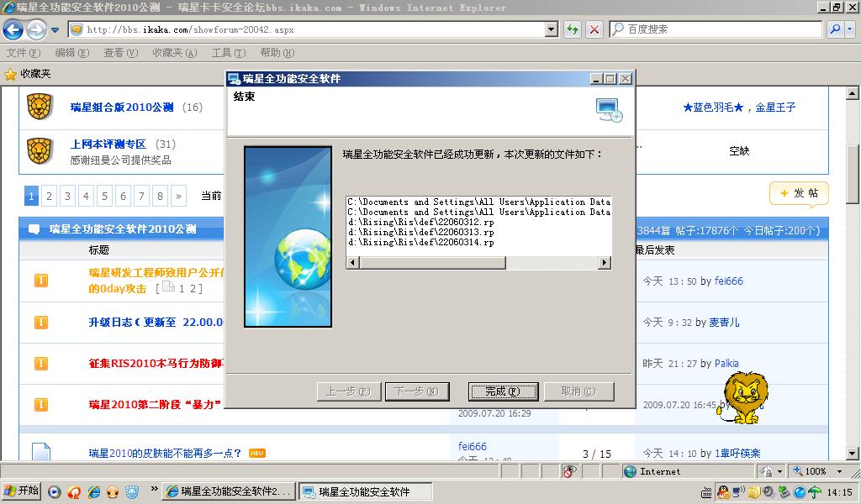
Task: Click the IE forward navigation arrow
Action: [36, 29]
